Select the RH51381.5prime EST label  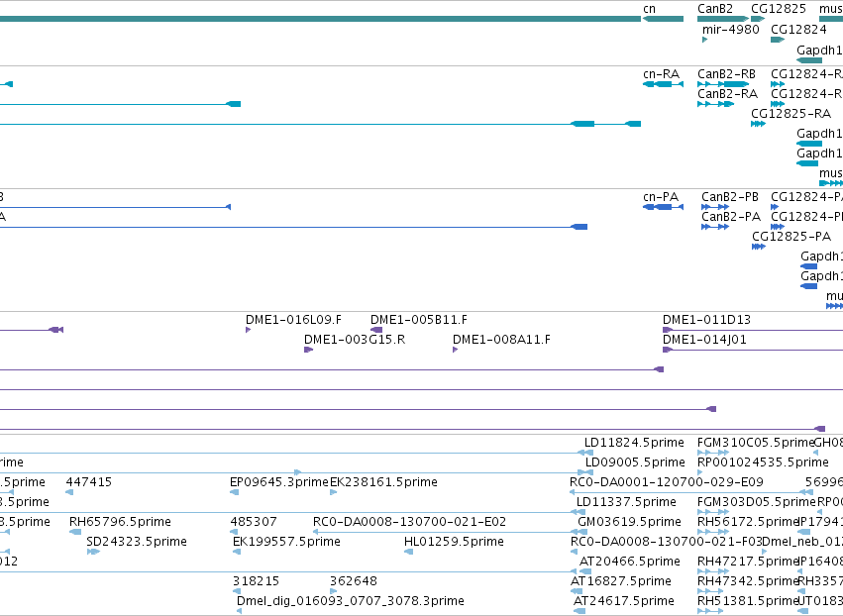[747, 601]
